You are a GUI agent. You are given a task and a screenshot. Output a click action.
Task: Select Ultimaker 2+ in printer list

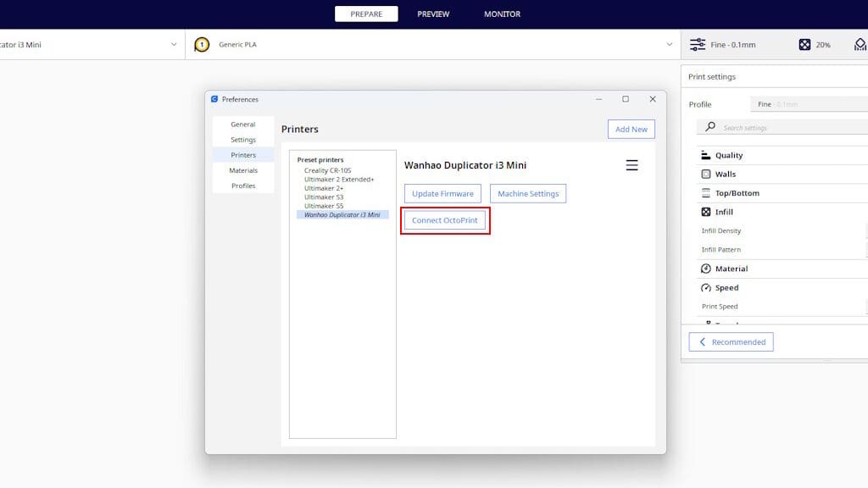tap(323, 188)
